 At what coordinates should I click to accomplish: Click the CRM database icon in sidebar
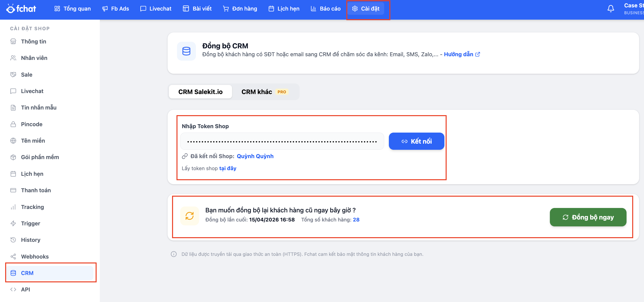pos(13,273)
